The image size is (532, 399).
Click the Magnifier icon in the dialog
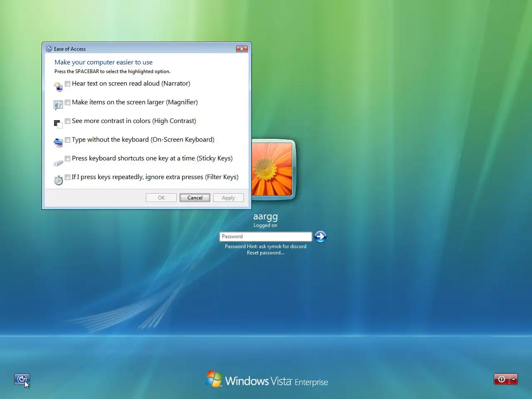point(58,106)
